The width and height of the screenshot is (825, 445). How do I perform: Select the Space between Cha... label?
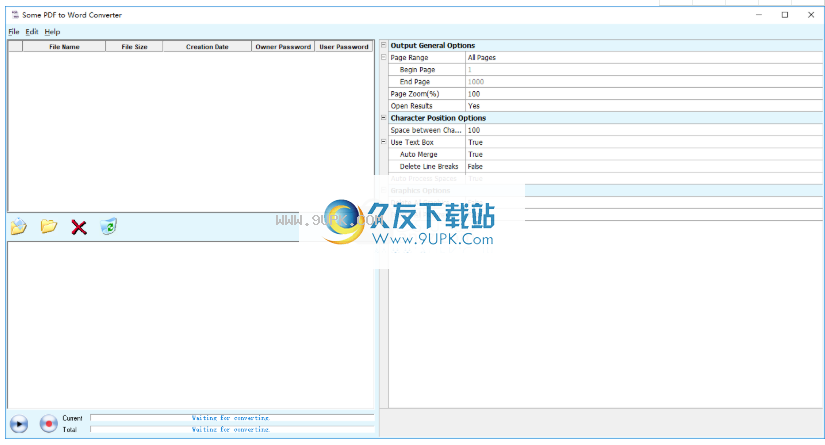[x=426, y=130]
